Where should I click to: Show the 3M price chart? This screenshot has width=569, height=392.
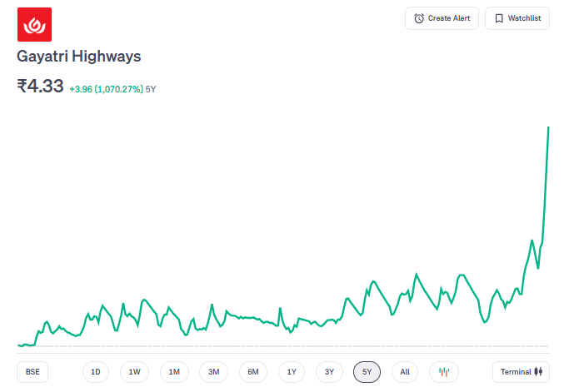(213, 372)
